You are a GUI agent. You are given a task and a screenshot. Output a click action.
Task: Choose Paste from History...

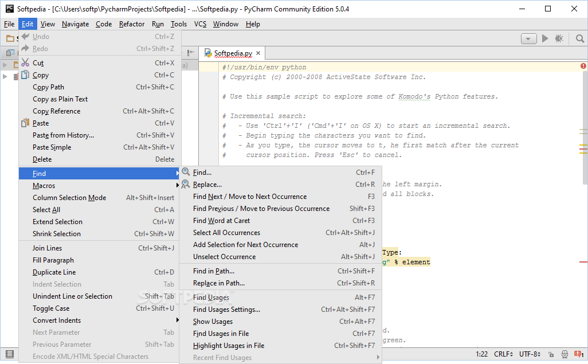coord(100,135)
